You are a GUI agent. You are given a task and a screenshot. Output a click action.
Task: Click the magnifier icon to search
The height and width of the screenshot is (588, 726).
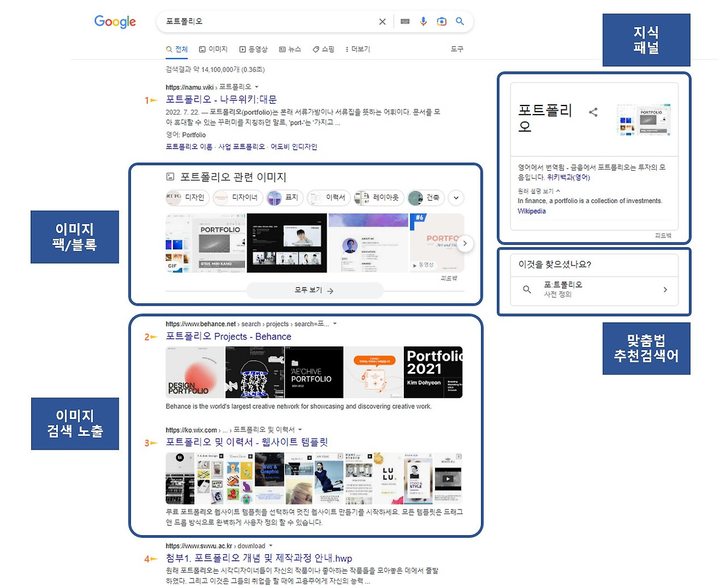pos(460,21)
